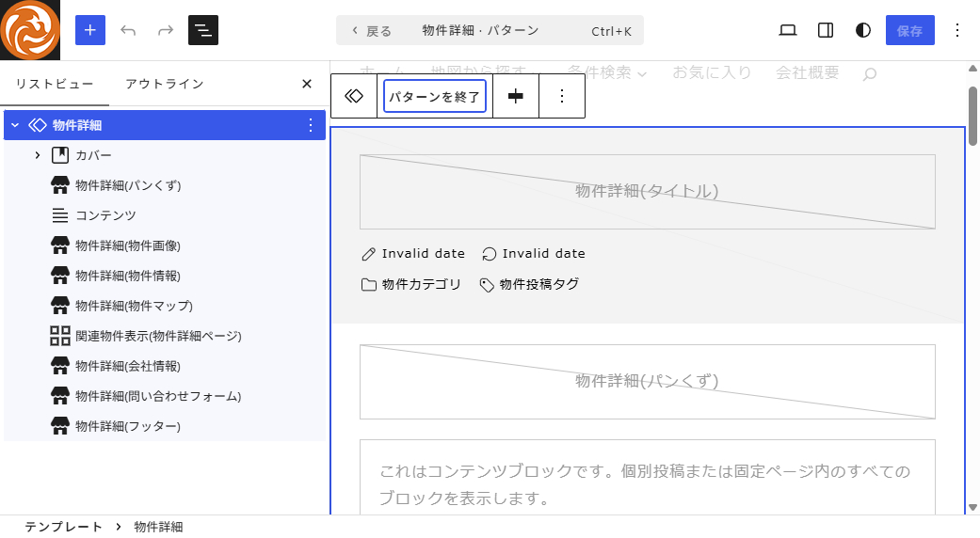Image resolution: width=980 pixels, height=538 pixels.
Task: Click the search magnifier icon in header
Action: [x=869, y=74]
